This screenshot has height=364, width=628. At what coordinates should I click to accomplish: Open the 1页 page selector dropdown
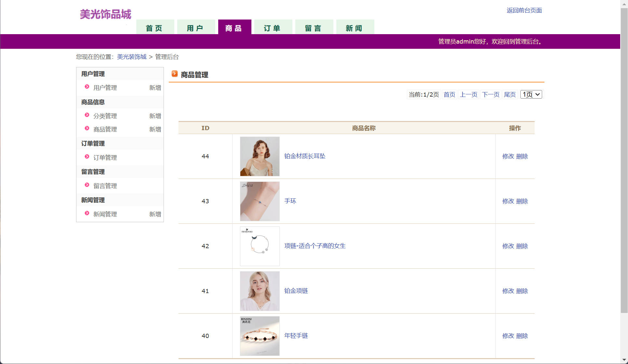coord(531,94)
